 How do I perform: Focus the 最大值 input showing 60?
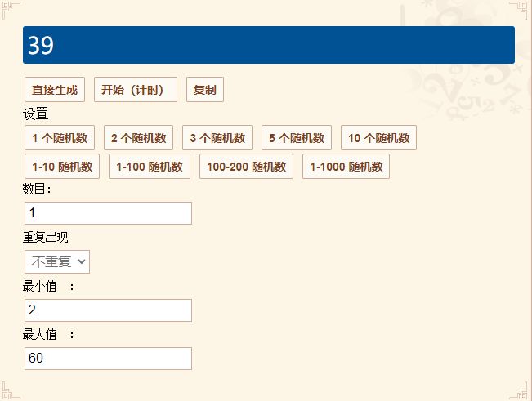(108, 359)
